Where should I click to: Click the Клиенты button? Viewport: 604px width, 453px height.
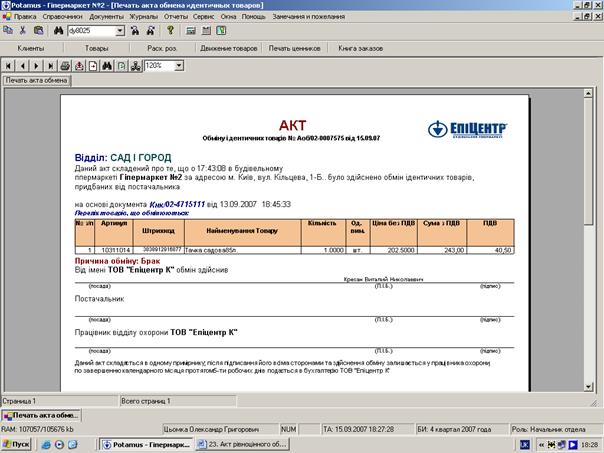(31, 49)
